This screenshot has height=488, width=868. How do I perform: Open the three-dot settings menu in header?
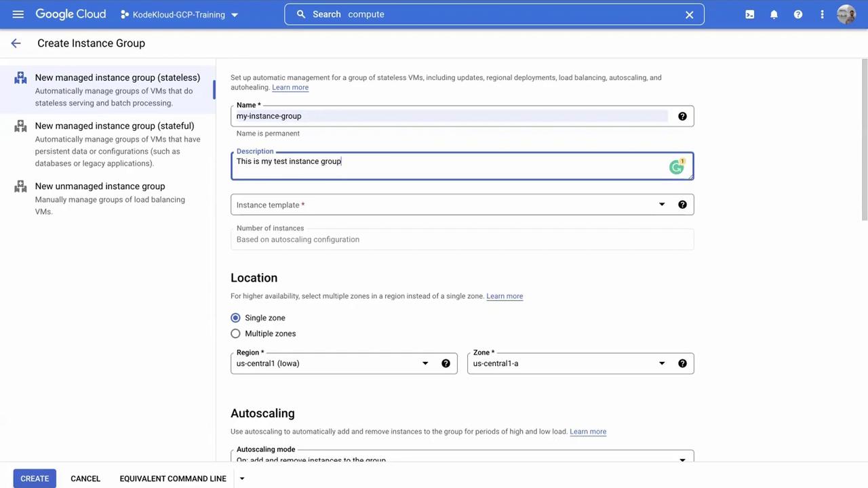click(x=822, y=14)
